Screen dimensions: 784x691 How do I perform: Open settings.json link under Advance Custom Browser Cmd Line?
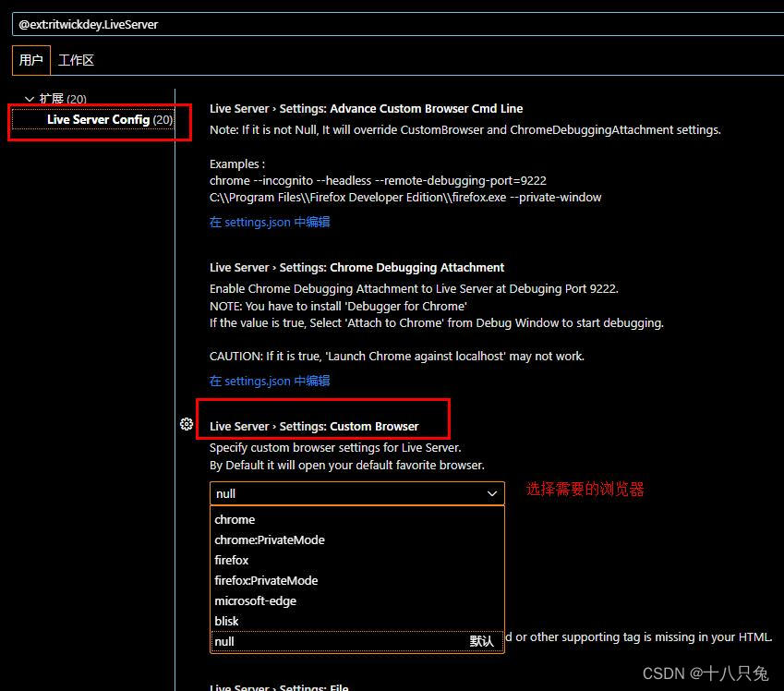[x=270, y=222]
